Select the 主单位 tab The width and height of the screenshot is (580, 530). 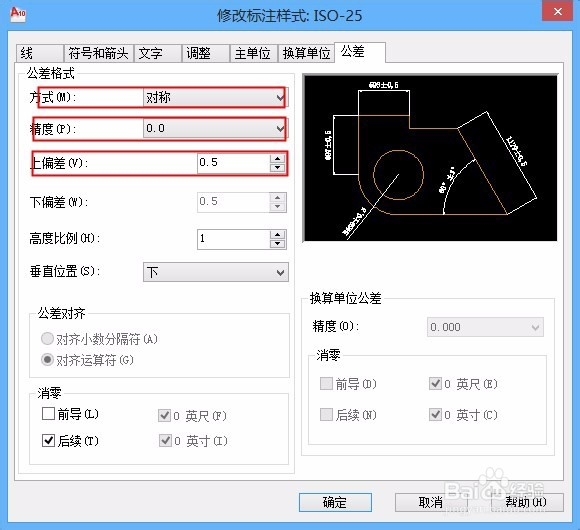(253, 53)
